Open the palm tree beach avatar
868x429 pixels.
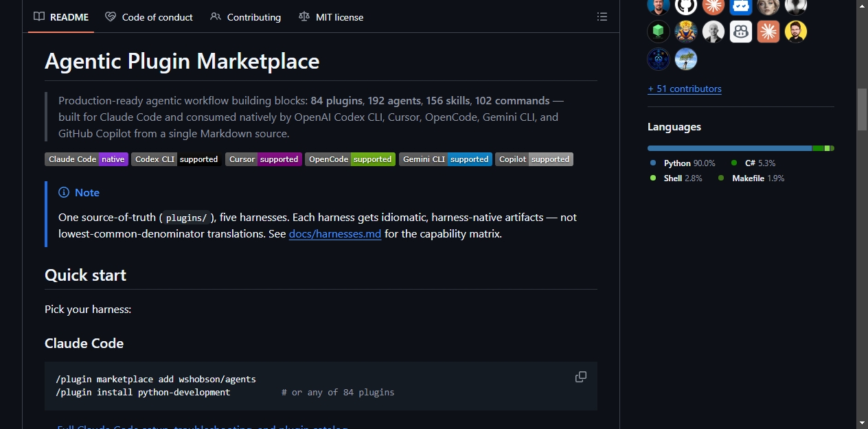tap(686, 59)
